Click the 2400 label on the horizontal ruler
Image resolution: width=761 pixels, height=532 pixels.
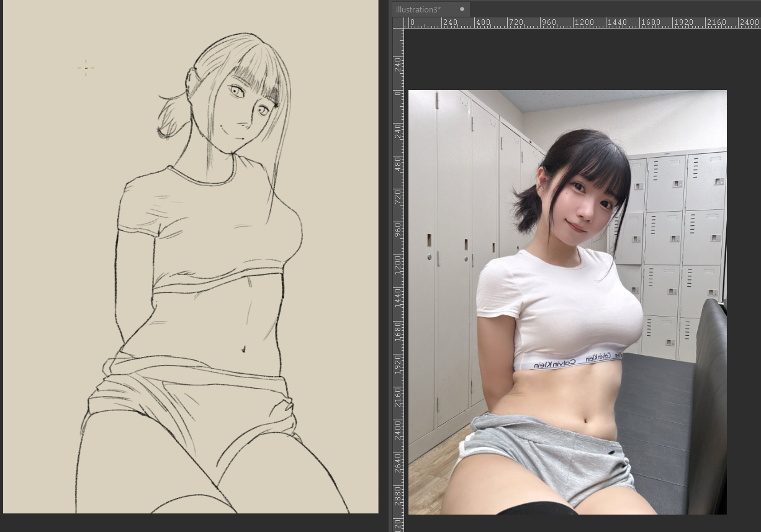click(750, 22)
